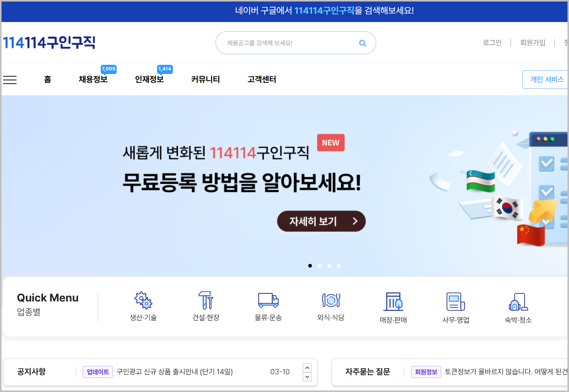Open 숙박·청소 category icon
Viewport: 569px width, 392px height.
pos(518,301)
